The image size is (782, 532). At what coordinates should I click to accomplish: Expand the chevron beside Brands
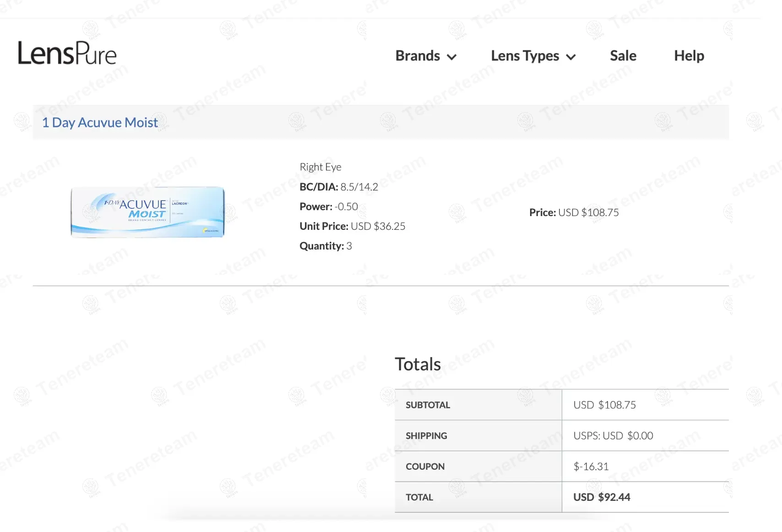click(x=452, y=57)
